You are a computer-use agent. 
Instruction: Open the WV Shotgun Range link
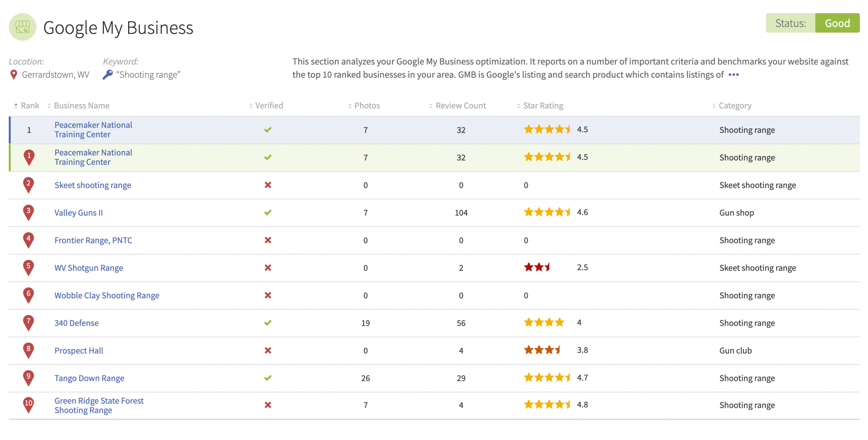[x=88, y=268]
